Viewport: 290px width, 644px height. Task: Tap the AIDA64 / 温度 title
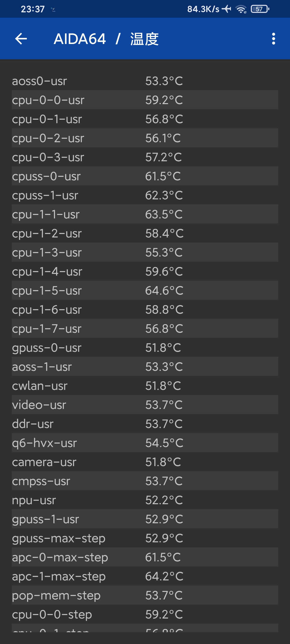point(106,39)
